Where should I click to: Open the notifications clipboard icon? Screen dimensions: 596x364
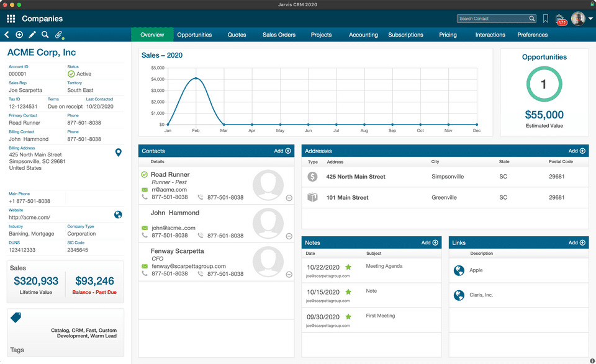(x=560, y=19)
